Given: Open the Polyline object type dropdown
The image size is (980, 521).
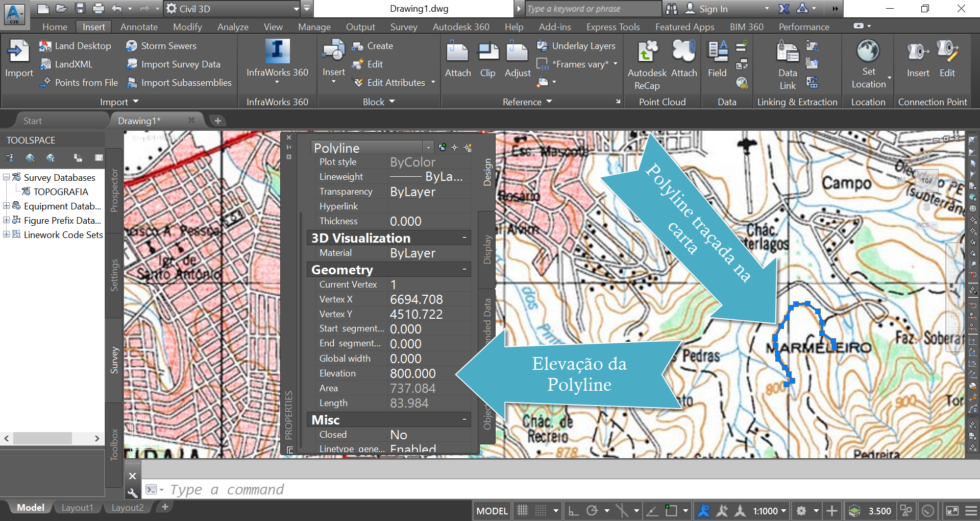Looking at the screenshot, I should [x=428, y=148].
